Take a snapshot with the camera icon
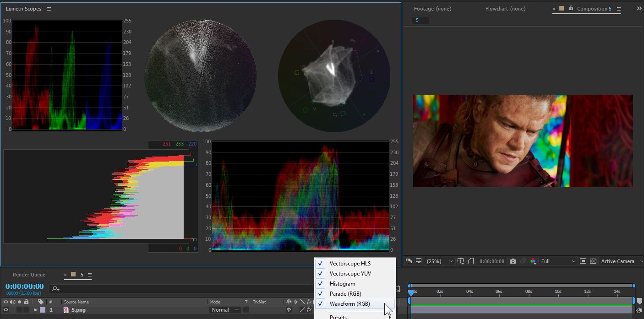The height and width of the screenshot is (319, 644). click(513, 261)
